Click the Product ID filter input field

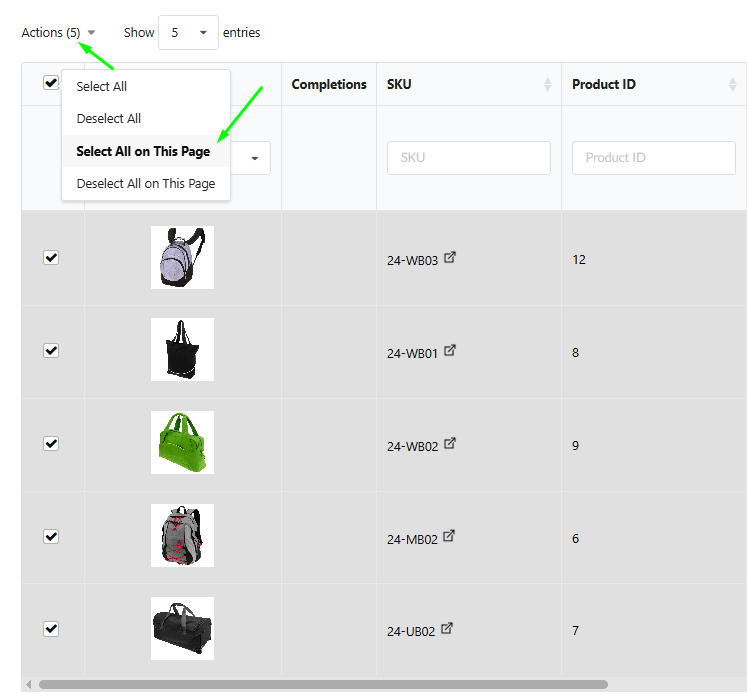(x=654, y=158)
